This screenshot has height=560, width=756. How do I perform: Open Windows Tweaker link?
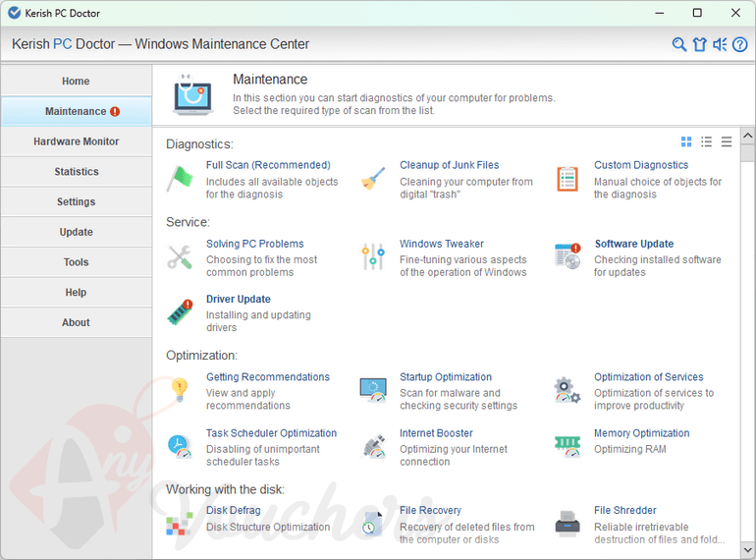coord(442,244)
